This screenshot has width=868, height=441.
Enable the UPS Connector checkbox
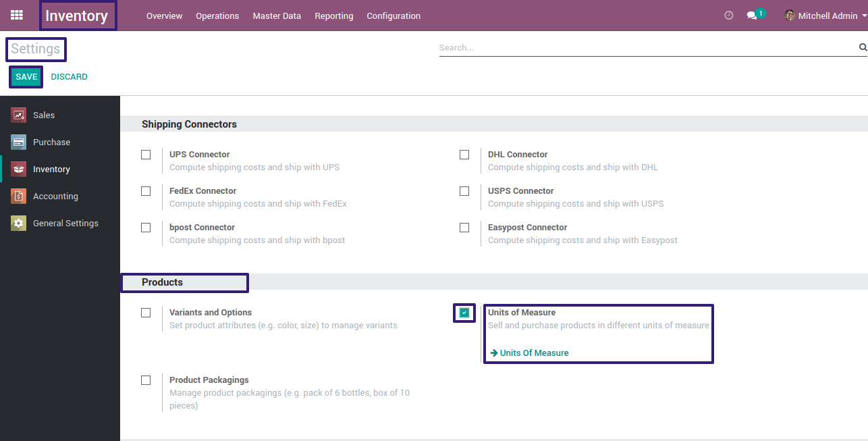click(146, 155)
